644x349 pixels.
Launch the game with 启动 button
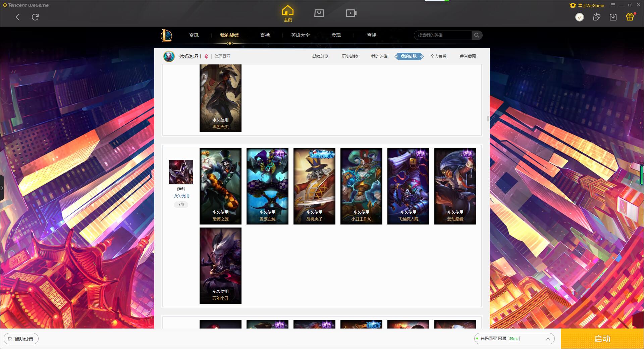point(602,339)
